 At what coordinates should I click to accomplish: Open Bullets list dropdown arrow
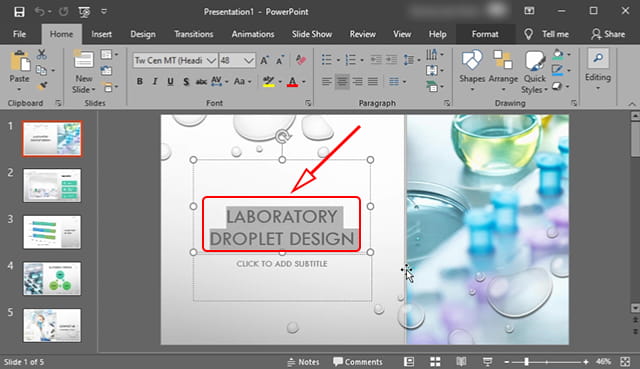click(x=338, y=60)
